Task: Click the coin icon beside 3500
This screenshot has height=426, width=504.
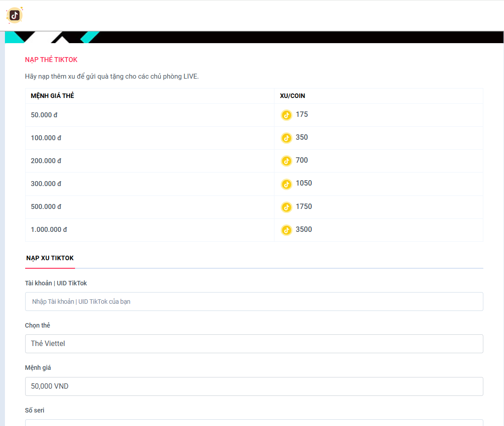Action: click(287, 230)
